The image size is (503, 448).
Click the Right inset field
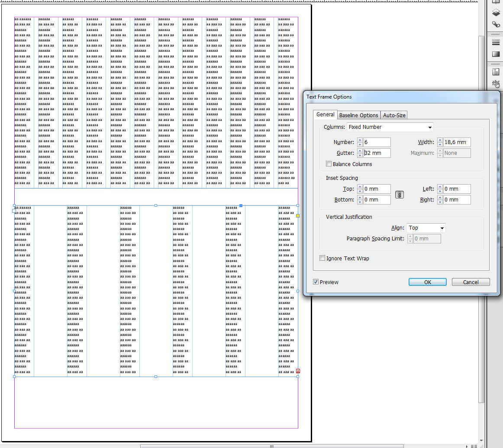point(457,200)
